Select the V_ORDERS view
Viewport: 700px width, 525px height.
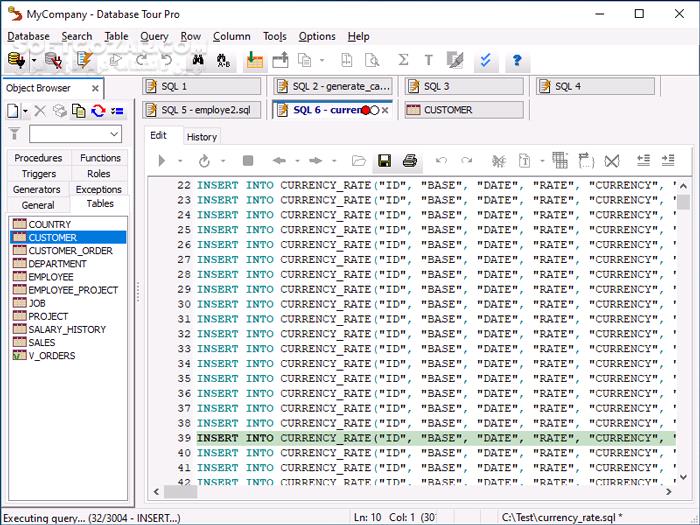tap(51, 355)
